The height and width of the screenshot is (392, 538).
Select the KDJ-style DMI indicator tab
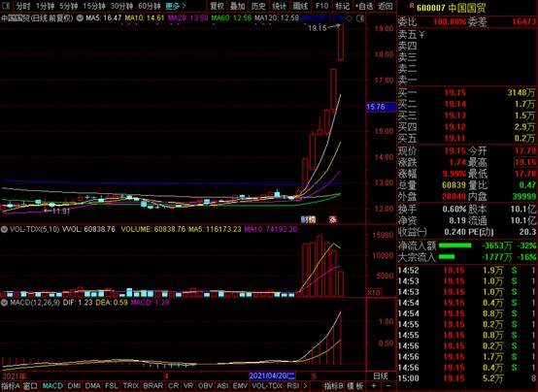tap(74, 386)
